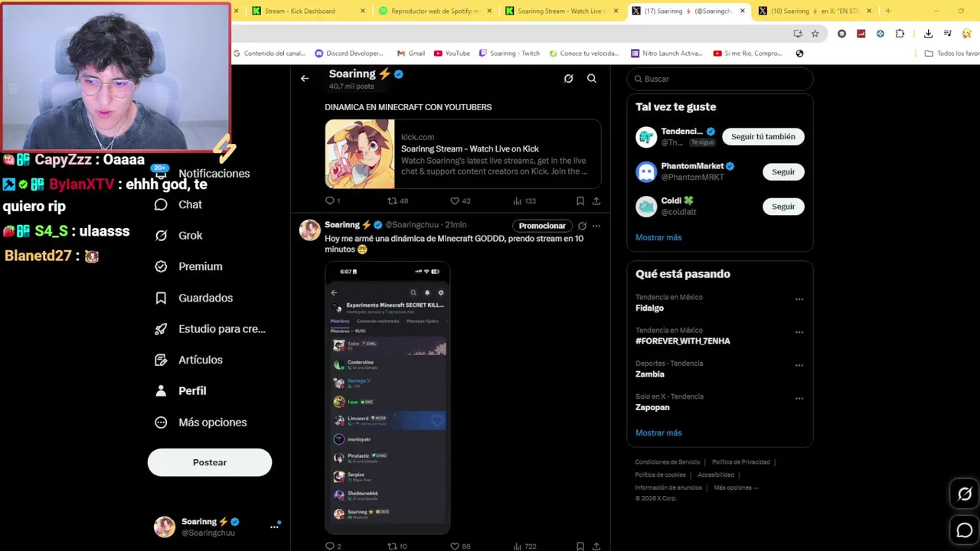Open Grok icon in Soarinng profile header
This screenshot has height=551, width=980.
pos(568,78)
